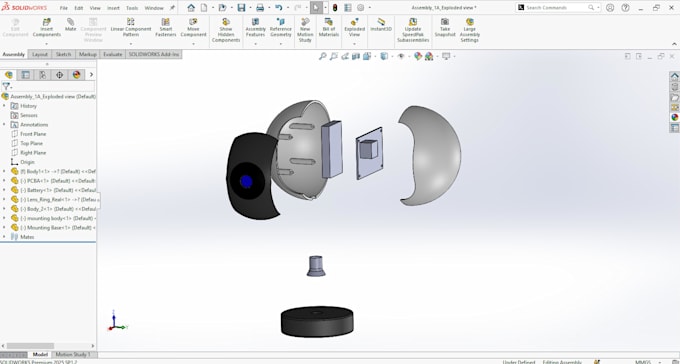Screen dimensions: 680x364
Task: Open the Options gear icon
Action: (361, 7)
